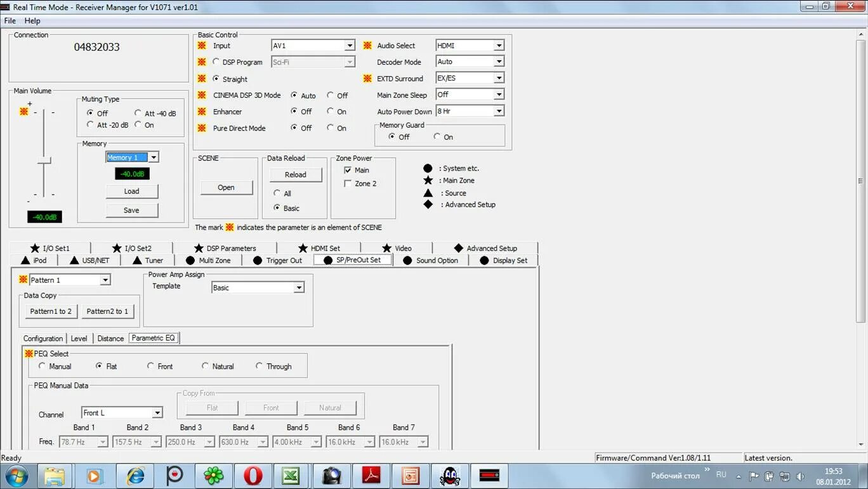This screenshot has height=489, width=868.
Task: Open the Windows Start menu
Action: coord(17,474)
